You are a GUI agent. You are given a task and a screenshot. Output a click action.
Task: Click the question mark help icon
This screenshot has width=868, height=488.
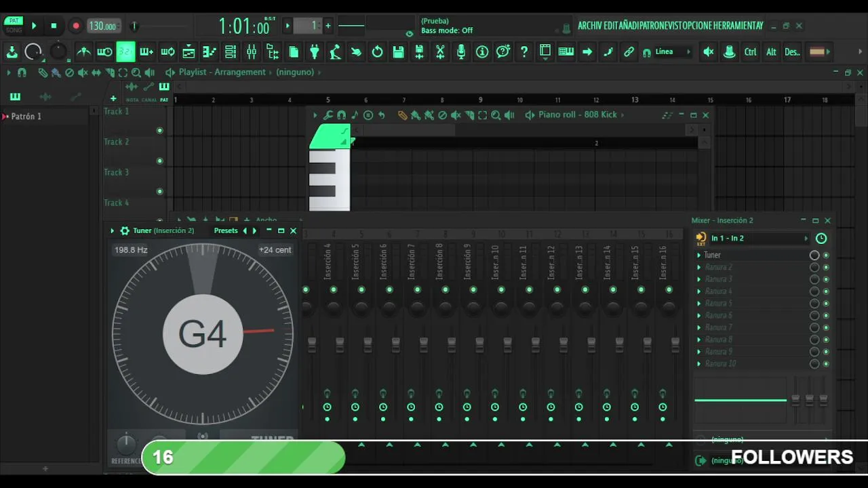524,52
